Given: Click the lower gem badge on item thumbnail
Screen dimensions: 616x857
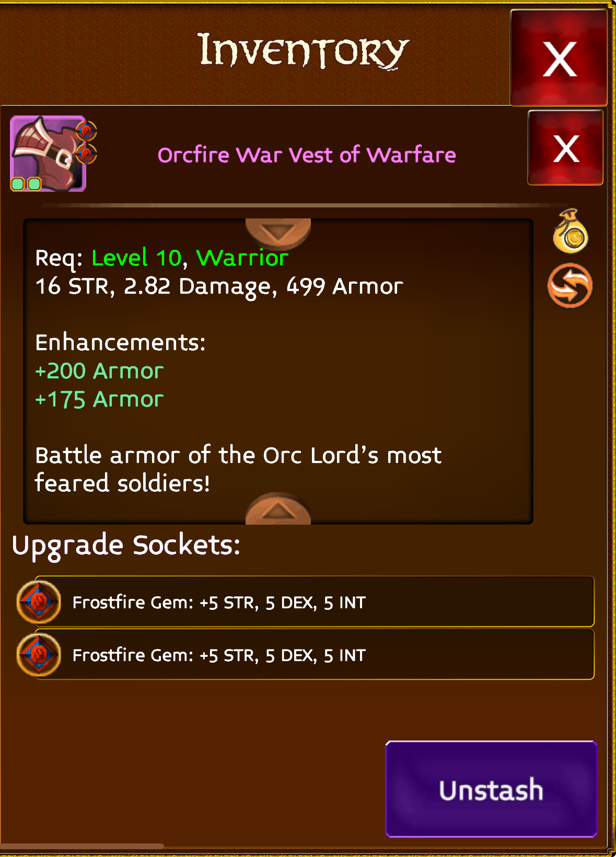Looking at the screenshot, I should point(86,154).
